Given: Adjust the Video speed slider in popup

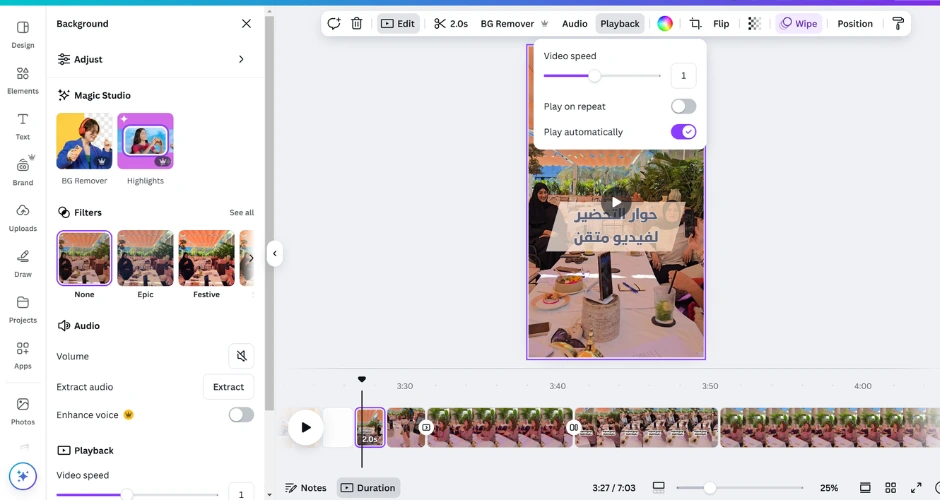Looking at the screenshot, I should pyautogui.click(x=595, y=76).
